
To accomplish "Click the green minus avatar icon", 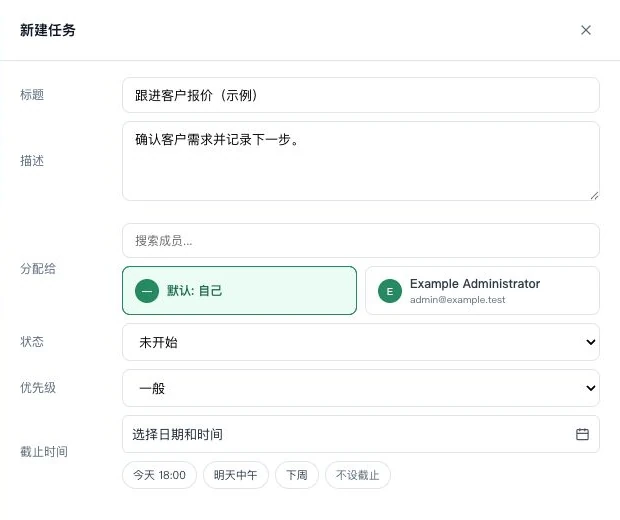I will point(147,291).
